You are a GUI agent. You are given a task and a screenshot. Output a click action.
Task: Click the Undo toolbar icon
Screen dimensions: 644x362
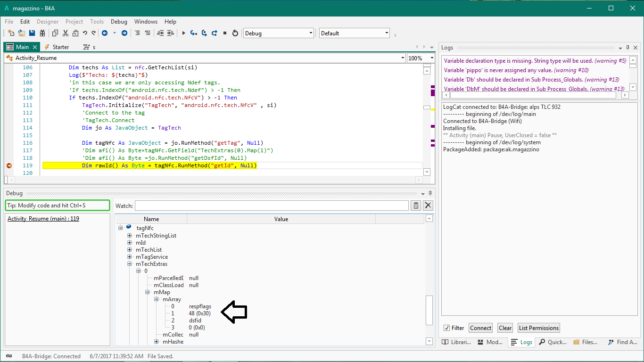pyautogui.click(x=85, y=33)
